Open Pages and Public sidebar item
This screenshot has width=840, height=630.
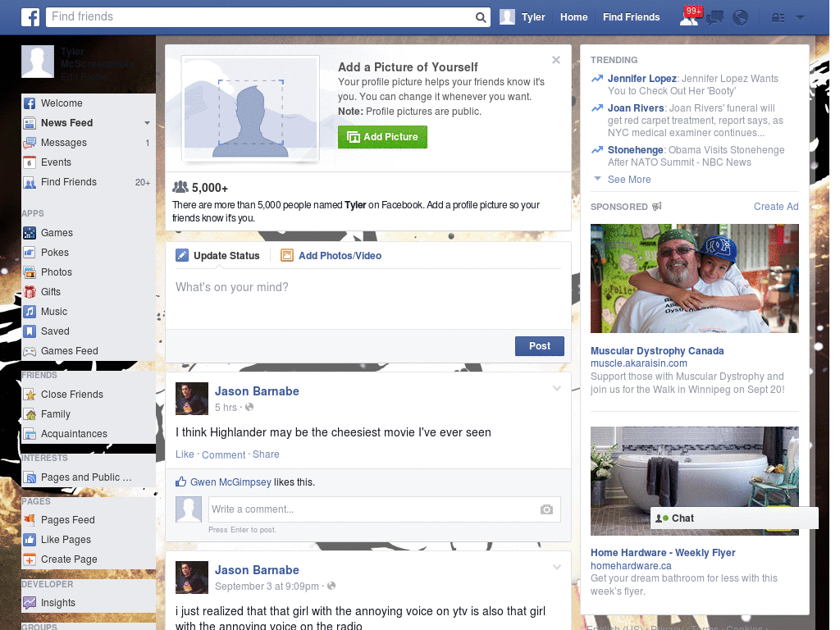[x=85, y=477]
